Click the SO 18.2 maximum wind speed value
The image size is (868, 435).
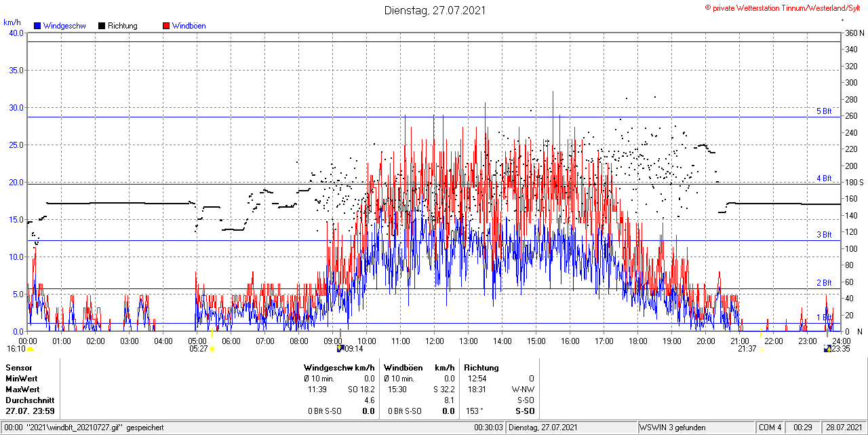click(x=361, y=390)
